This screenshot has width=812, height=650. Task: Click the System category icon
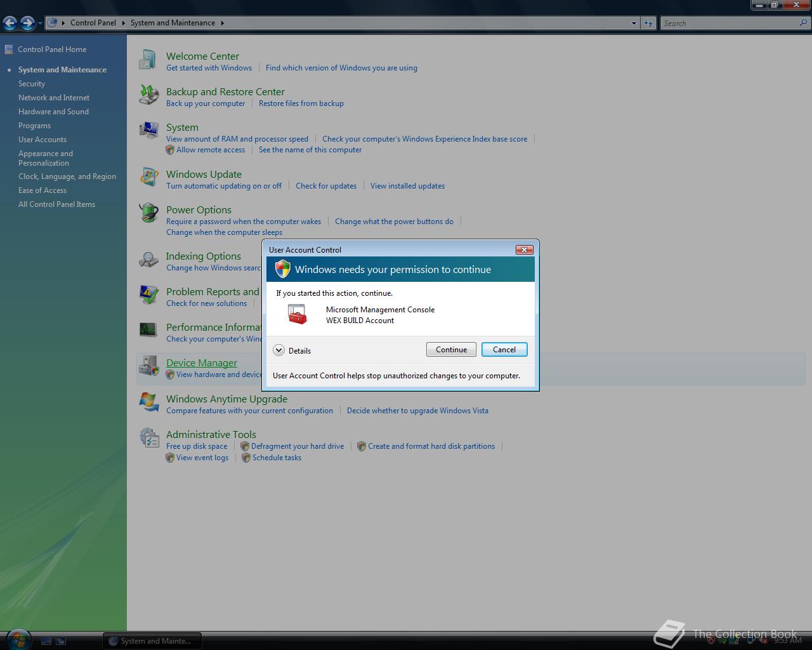148,131
